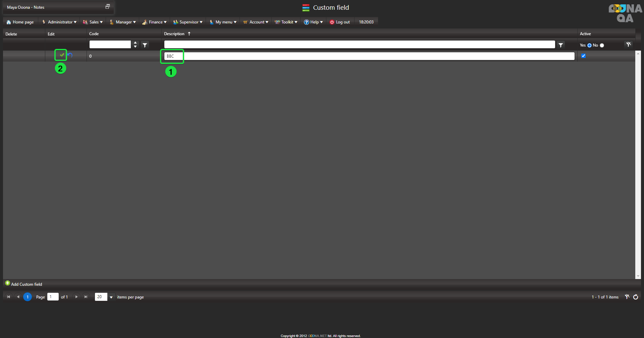Confirm row edit with green checkmark icon
The image size is (644, 338).
tap(62, 55)
